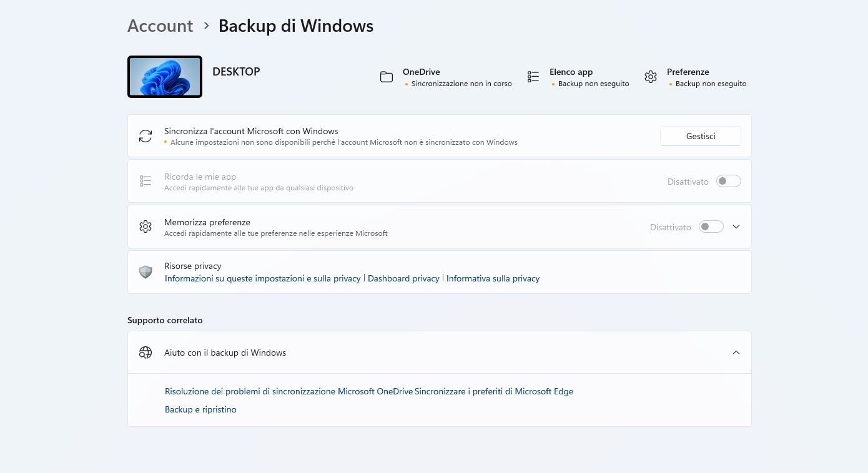This screenshot has width=868, height=473.
Task: Click the Risorse privacy shield icon
Action: click(145, 272)
